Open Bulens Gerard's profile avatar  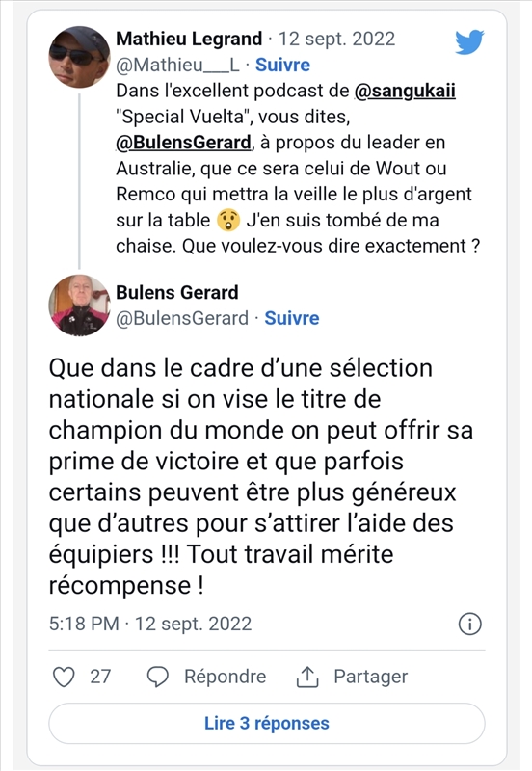pos(79,306)
